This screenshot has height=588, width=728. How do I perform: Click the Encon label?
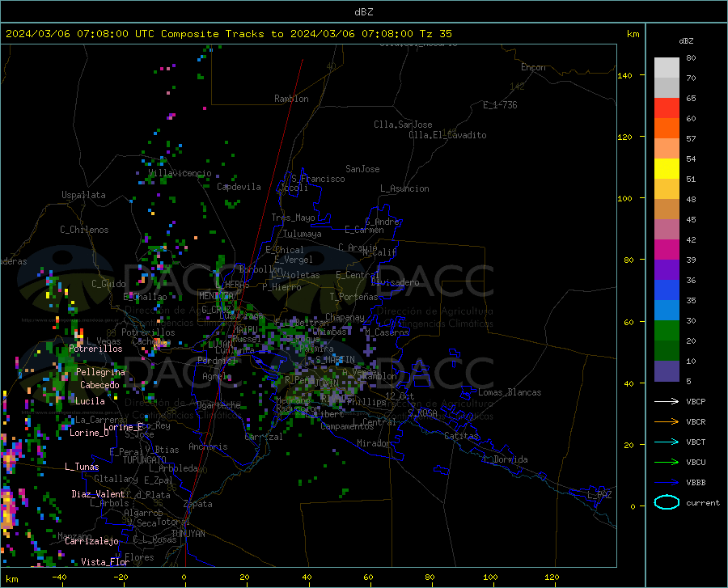coord(533,67)
